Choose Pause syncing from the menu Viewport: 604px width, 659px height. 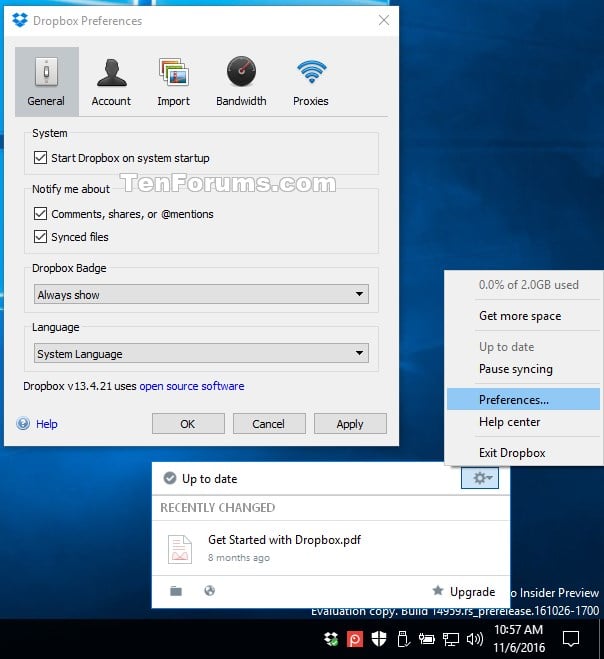pyautogui.click(x=523, y=369)
